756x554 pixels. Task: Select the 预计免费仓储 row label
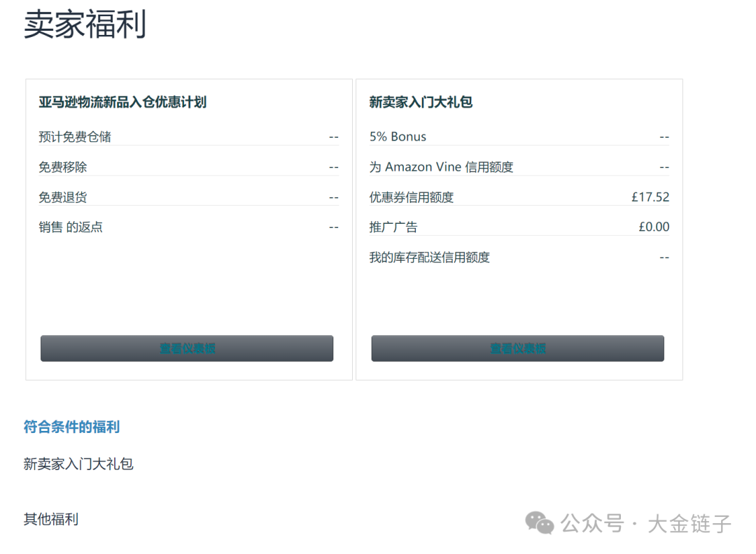click(75, 137)
